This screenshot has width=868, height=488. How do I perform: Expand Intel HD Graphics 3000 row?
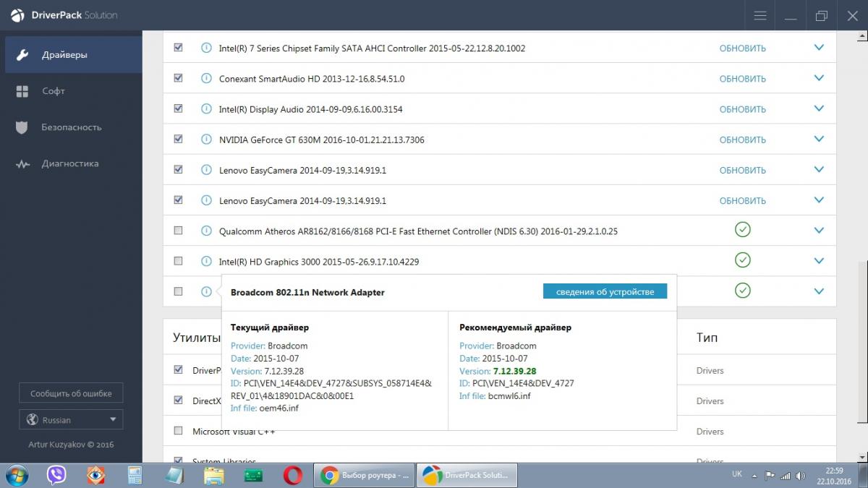click(819, 261)
